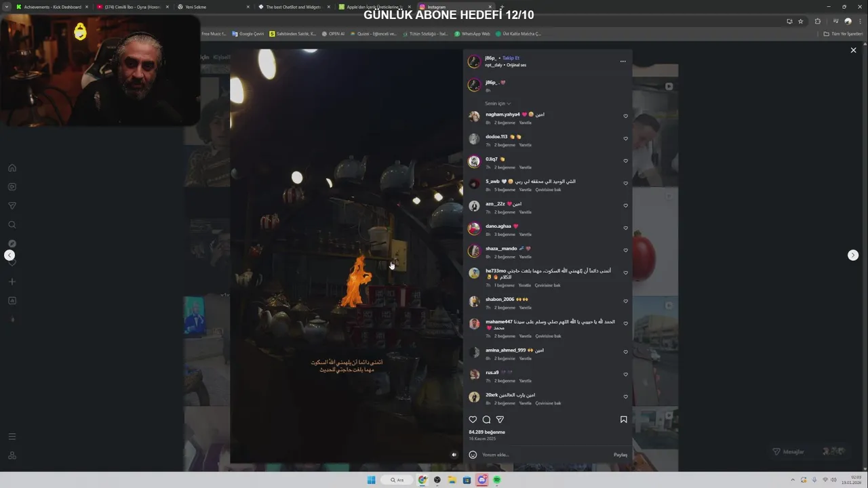Open amina_ahmed_999's profile avatar
The height and width of the screenshot is (488, 868).
coord(474,352)
